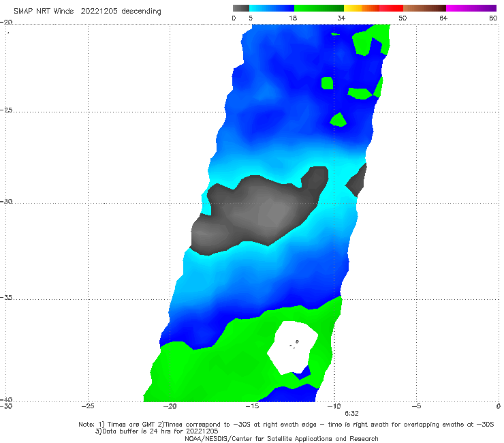Click the magenta-purple 64–80 colorbar segment
This screenshot has width=504, height=443.
coord(471,8)
